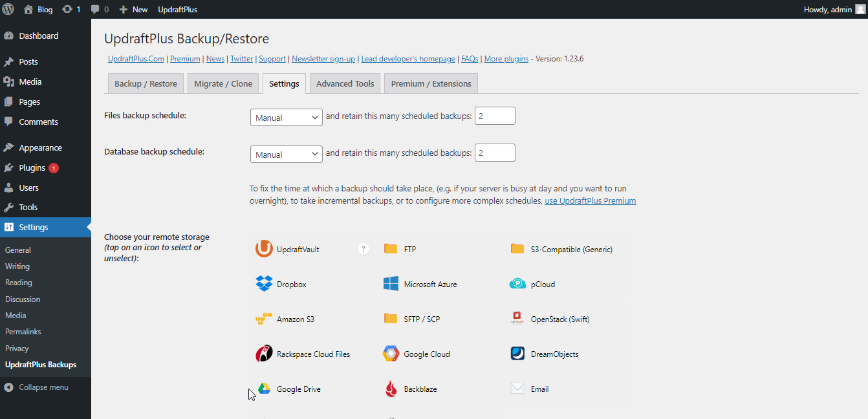Open the More plugins link
Screen dimensions: 868x419
506,59
